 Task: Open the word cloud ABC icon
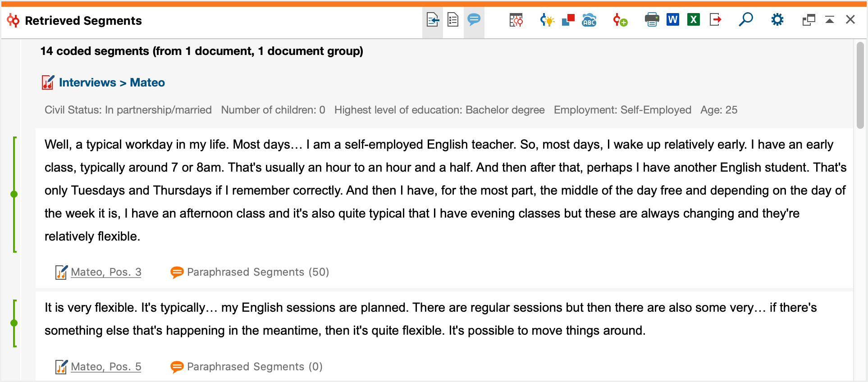[589, 20]
